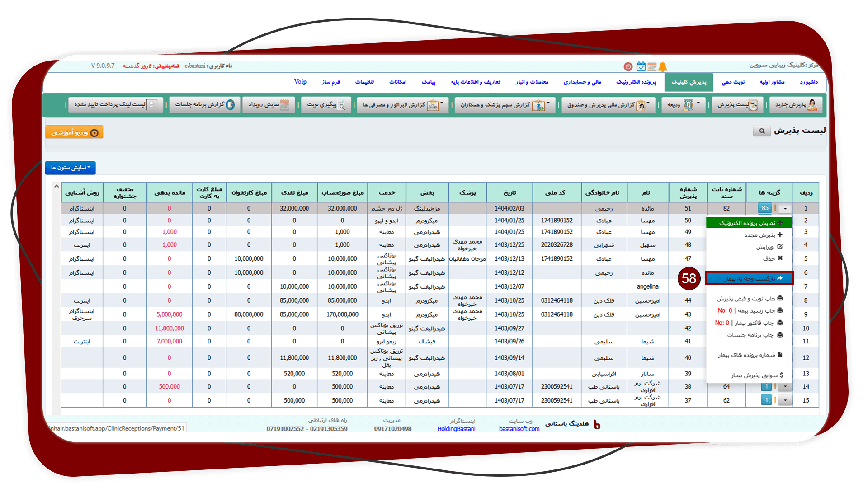The height and width of the screenshot is (488, 868).
Task: Click چاپ نوبت و قبض پذیرش
Action: [x=749, y=299]
